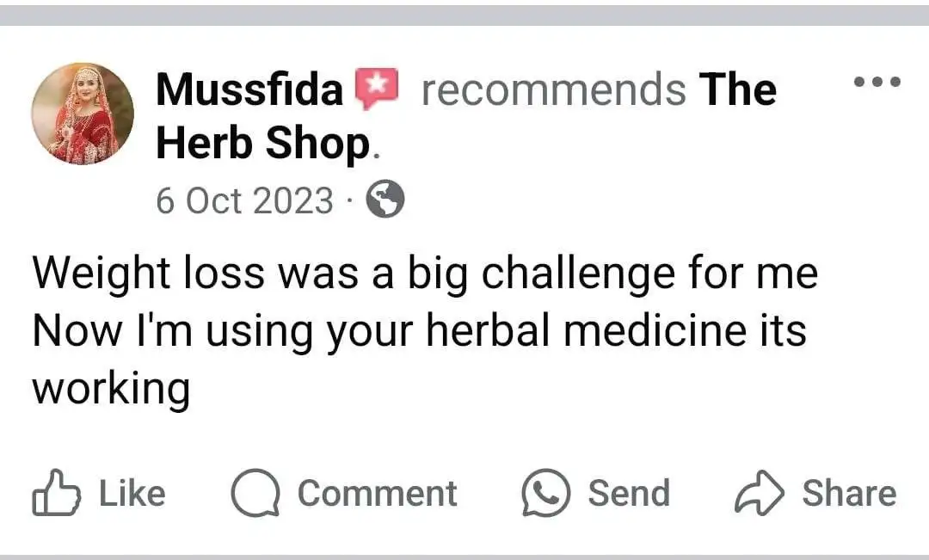Click the WhatsApp Send icon
Viewport: 929px width, 560px height.
[x=546, y=493]
